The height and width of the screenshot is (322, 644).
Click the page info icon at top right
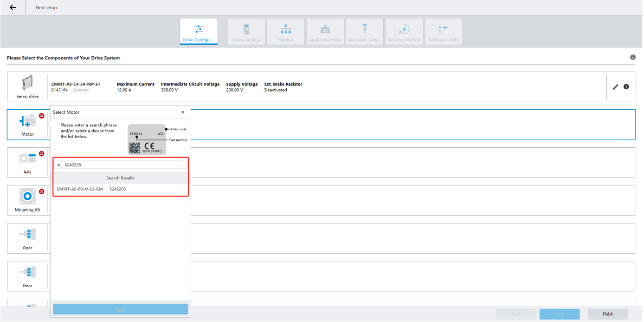(x=632, y=57)
